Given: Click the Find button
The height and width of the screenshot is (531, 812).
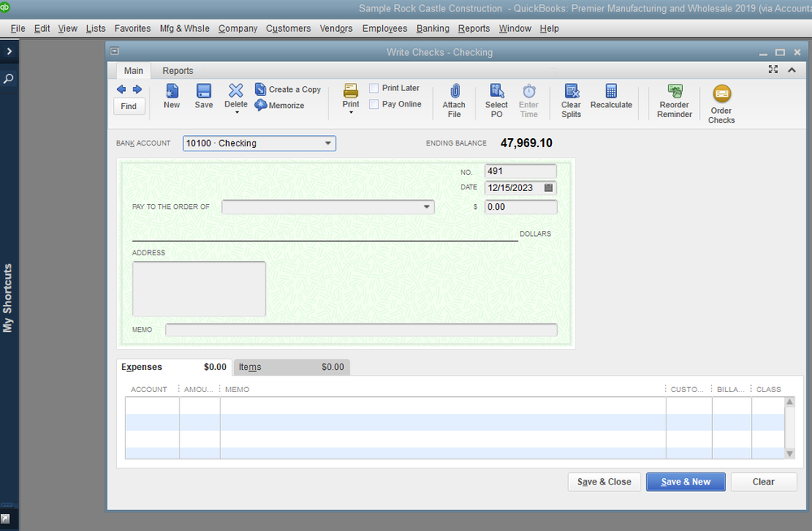Looking at the screenshot, I should coord(128,107).
